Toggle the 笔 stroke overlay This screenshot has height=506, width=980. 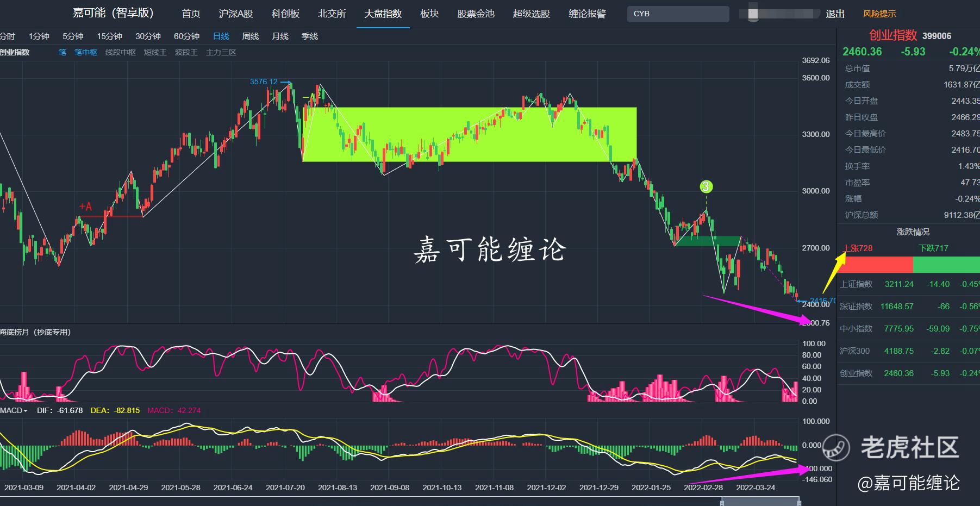tap(63, 52)
